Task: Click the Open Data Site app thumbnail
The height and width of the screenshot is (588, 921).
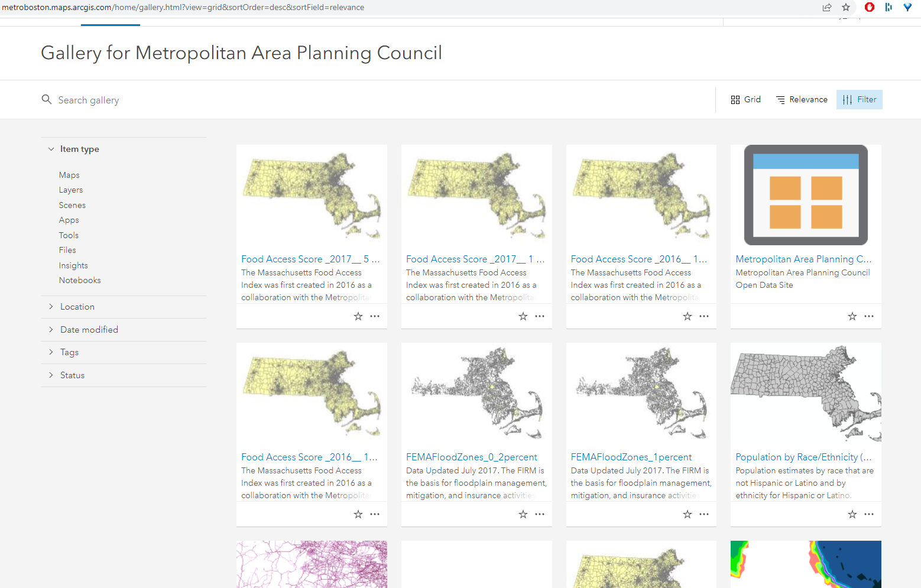Action: [x=806, y=195]
